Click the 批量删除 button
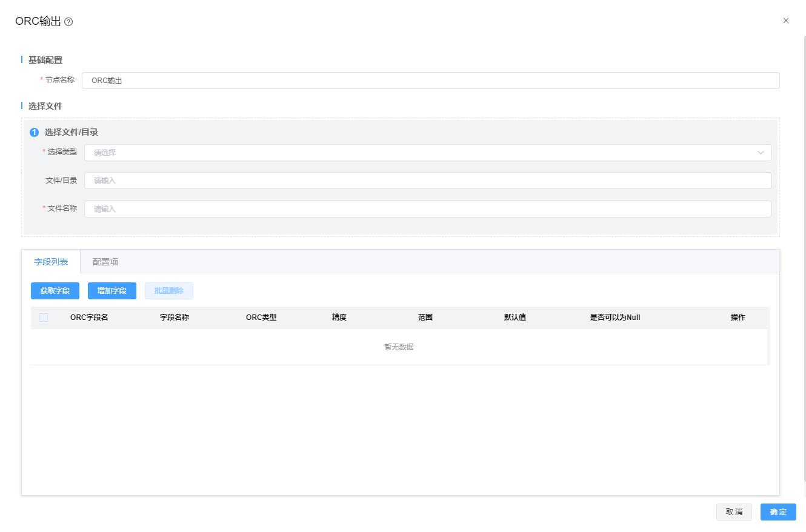Screen dimensions: 806x532 169,291
